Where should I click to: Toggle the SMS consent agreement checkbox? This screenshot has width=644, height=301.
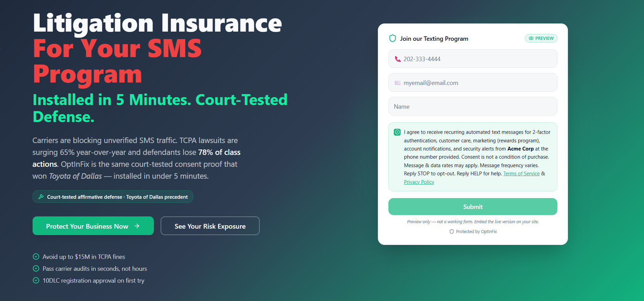(397, 132)
